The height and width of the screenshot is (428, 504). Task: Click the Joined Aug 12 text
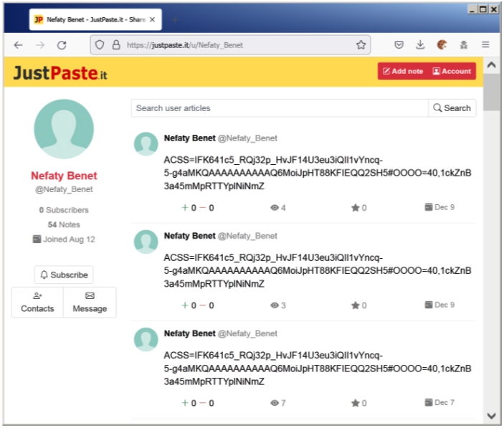pos(64,239)
